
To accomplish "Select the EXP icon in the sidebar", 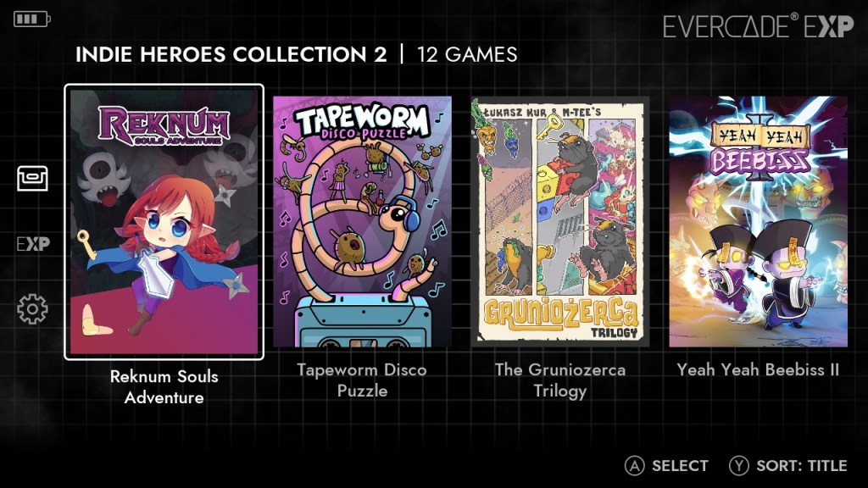I will (x=33, y=243).
